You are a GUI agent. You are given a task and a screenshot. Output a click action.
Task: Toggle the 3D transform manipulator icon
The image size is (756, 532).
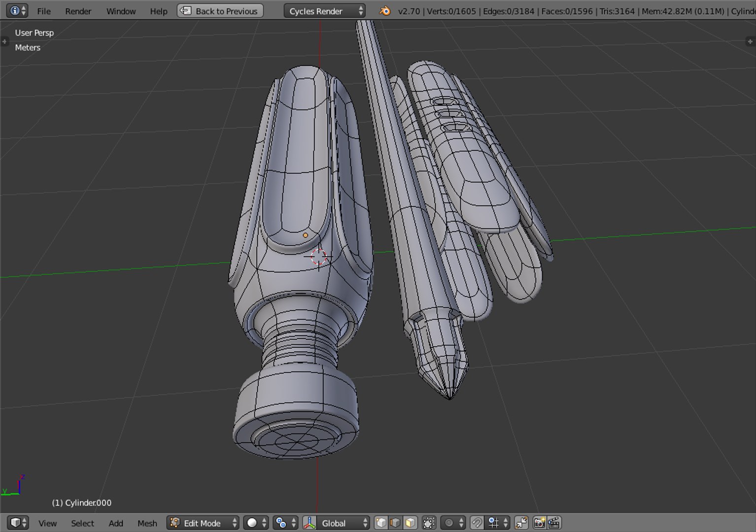[309, 523]
